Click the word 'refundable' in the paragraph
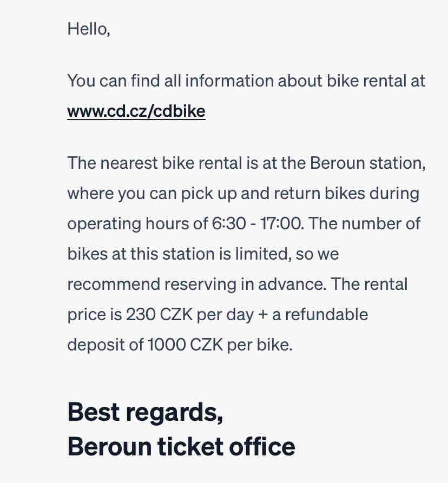Screen dimensions: 448x483 coord(326,314)
